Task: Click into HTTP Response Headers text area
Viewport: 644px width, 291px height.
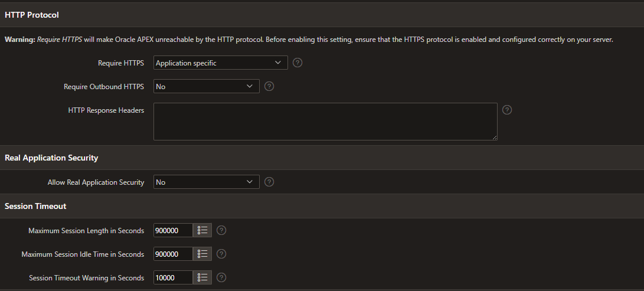Action: 325,122
